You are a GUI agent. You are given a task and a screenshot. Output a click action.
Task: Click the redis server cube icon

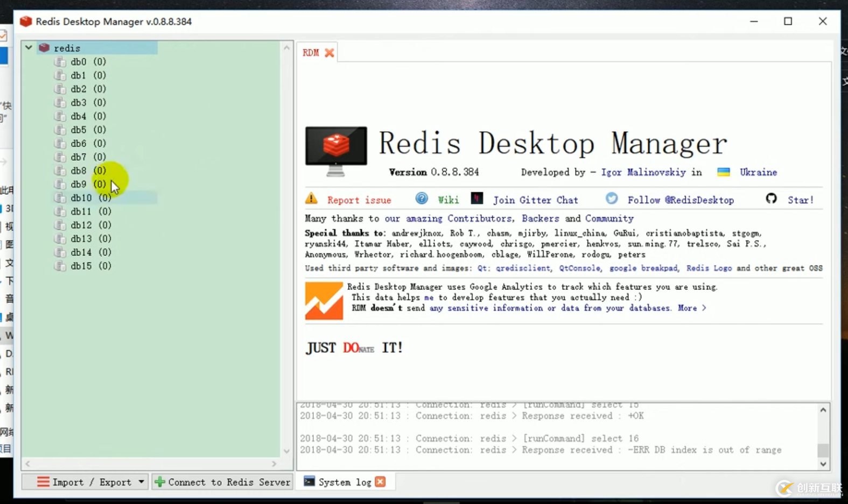point(44,48)
